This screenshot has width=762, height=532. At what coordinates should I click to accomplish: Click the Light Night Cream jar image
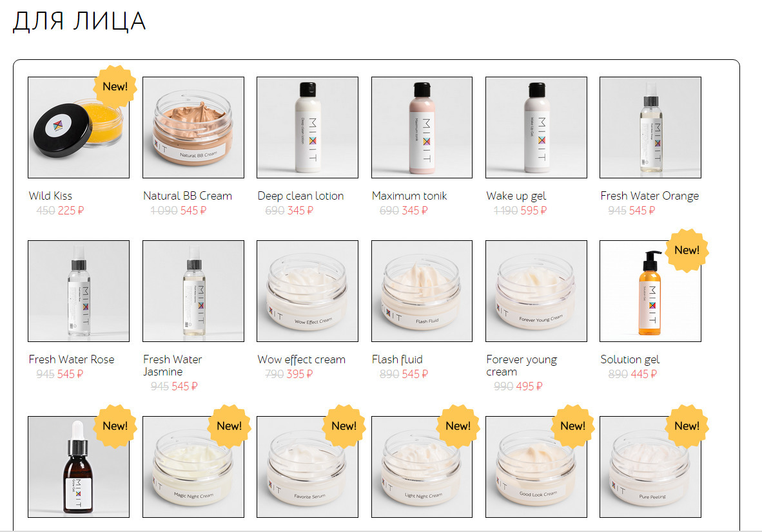pyautogui.click(x=422, y=467)
